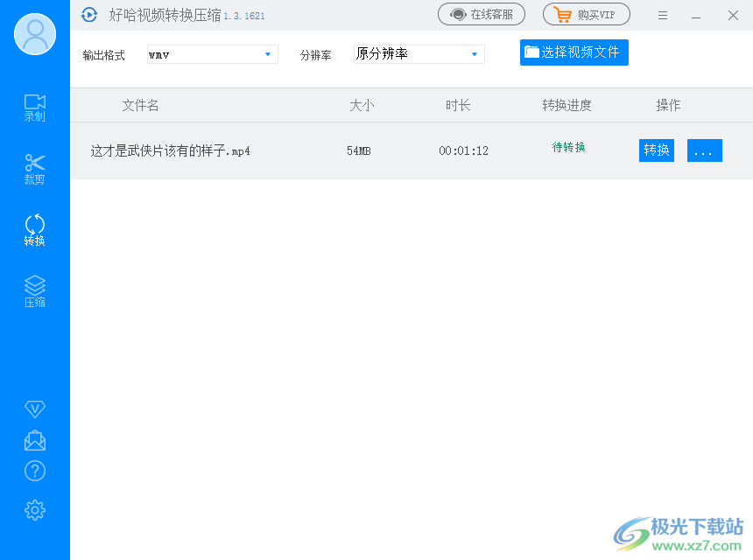Select file 这才是武侠片该有的样子.mp4
Image resolution: width=753 pixels, height=560 pixels.
point(170,150)
